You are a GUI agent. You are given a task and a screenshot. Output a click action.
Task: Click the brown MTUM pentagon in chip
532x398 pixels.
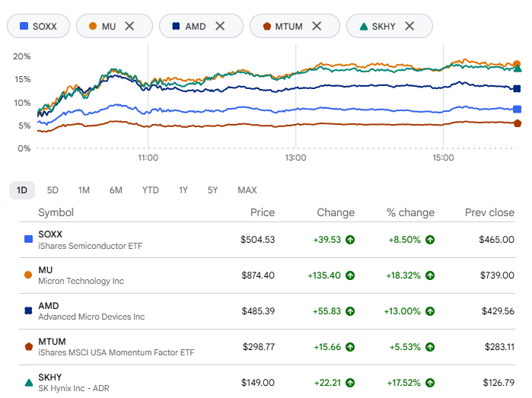pyautogui.click(x=267, y=26)
